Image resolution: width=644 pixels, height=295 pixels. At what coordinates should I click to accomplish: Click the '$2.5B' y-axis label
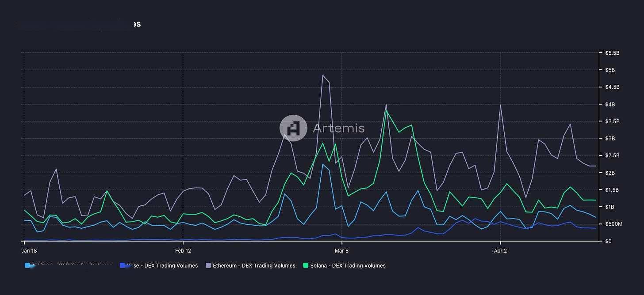pos(612,156)
